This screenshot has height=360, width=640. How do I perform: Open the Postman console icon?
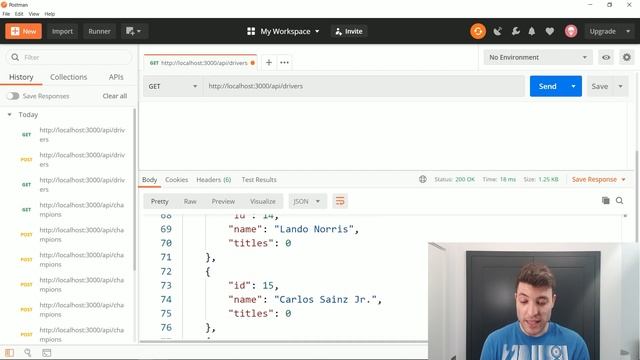pyautogui.click(x=47, y=353)
